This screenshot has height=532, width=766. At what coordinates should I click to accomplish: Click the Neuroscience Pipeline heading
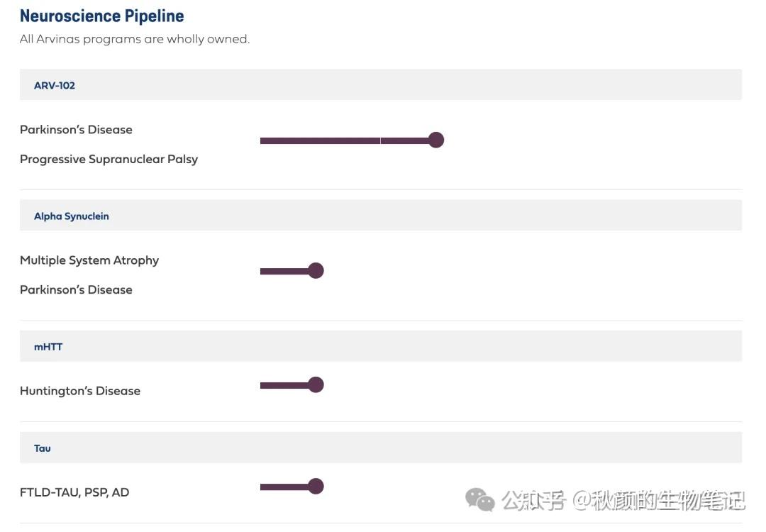[x=102, y=16]
